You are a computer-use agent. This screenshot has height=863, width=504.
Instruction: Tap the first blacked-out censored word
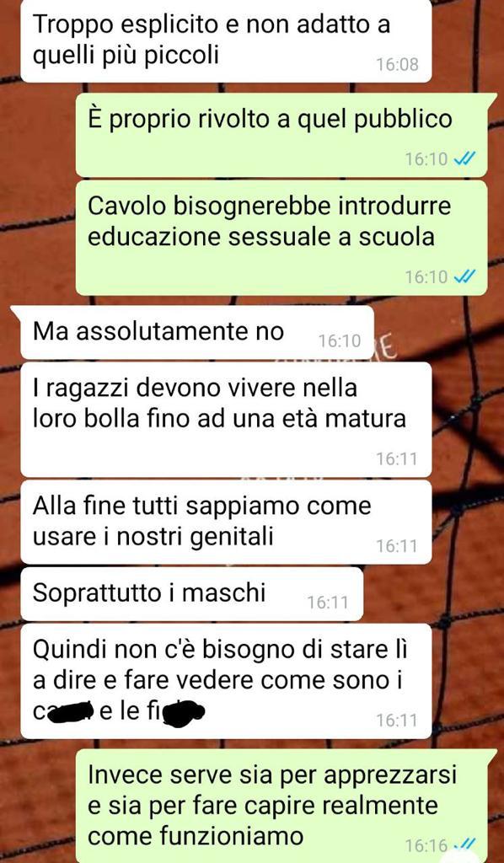pyautogui.click(x=69, y=713)
